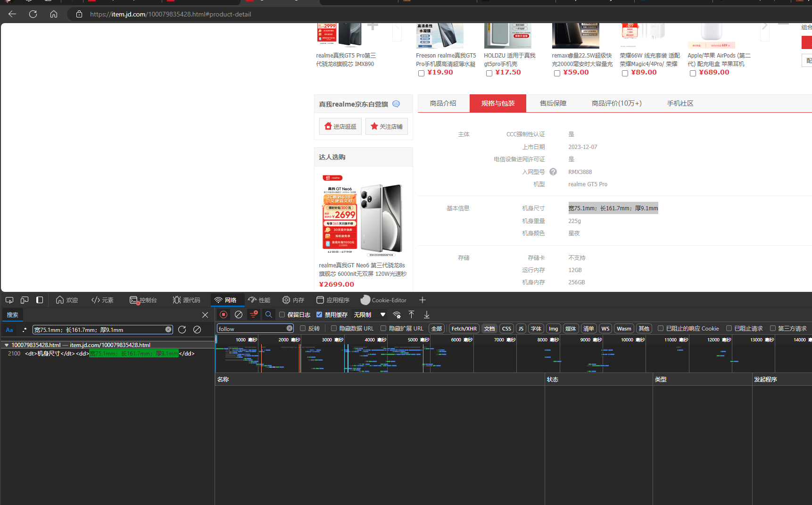
Task: Check 已阻止的响应 Cookie checkbox
Action: pos(661,328)
